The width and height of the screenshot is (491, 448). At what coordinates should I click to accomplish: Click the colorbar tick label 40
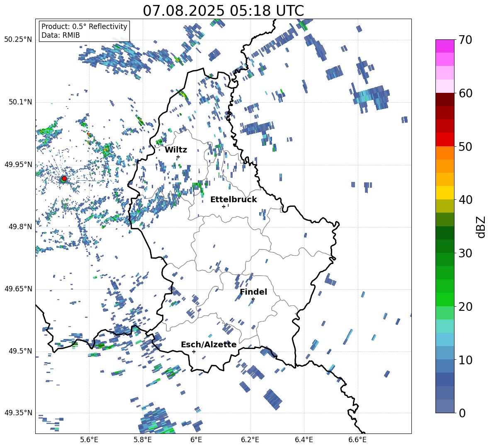465,200
